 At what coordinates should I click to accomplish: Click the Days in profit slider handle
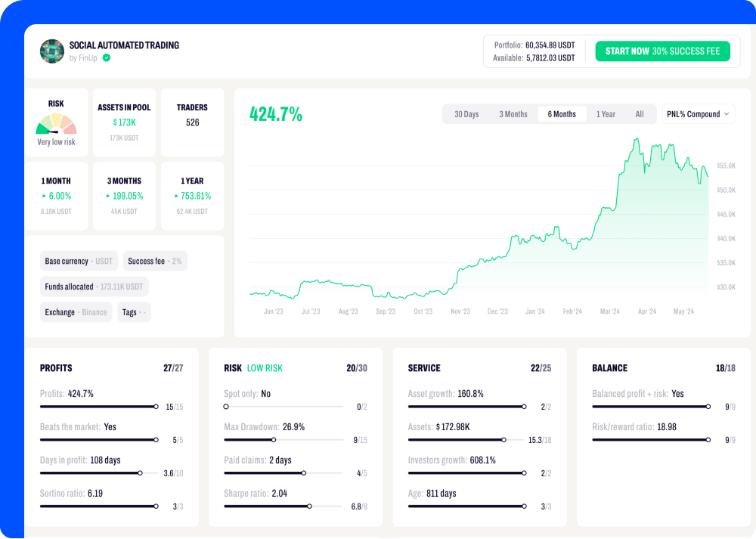pyautogui.click(x=140, y=473)
